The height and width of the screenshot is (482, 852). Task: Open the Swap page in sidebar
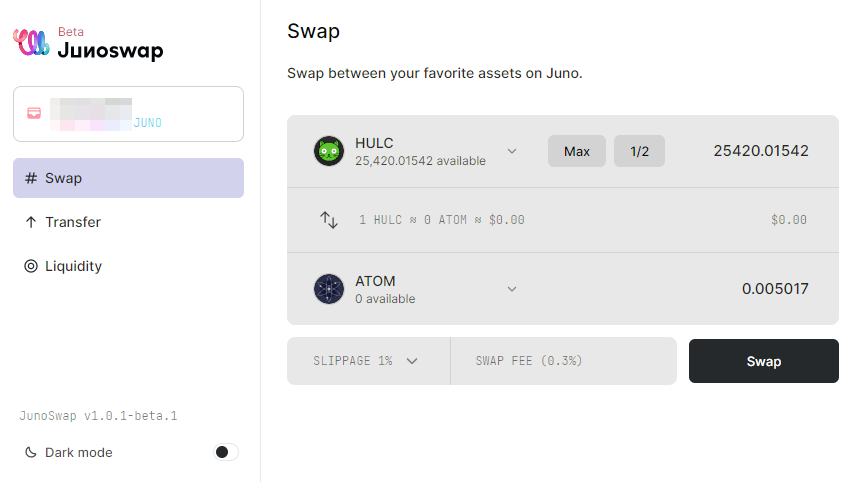(128, 178)
